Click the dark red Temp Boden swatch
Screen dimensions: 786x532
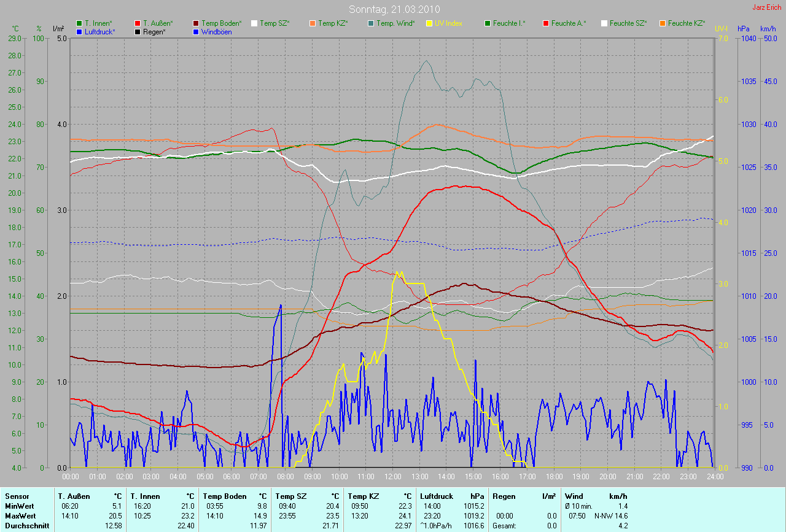196,23
